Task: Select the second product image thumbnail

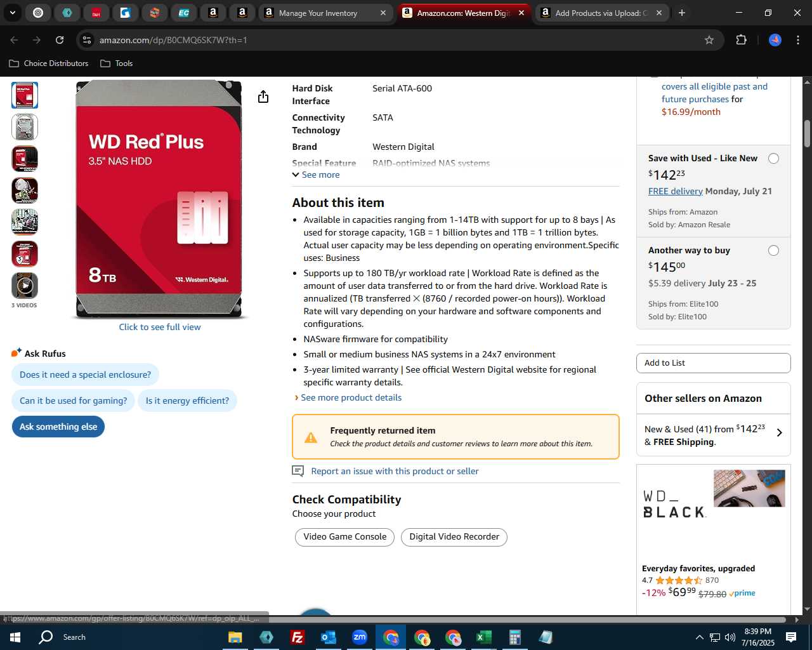Action: [25, 127]
